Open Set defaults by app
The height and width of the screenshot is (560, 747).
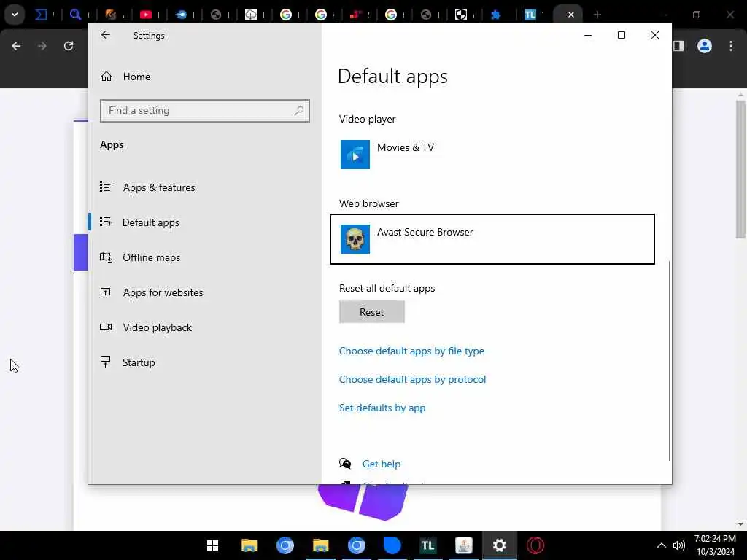pos(382,408)
